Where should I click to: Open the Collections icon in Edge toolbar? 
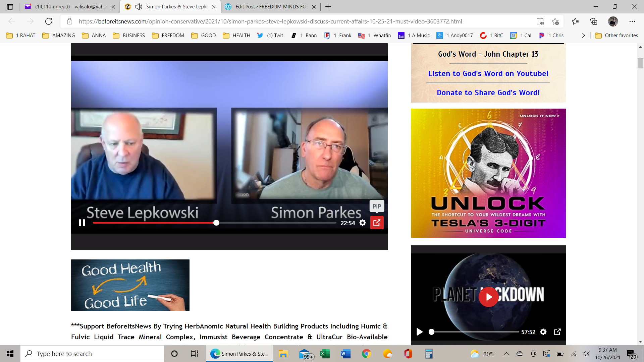coord(594,21)
